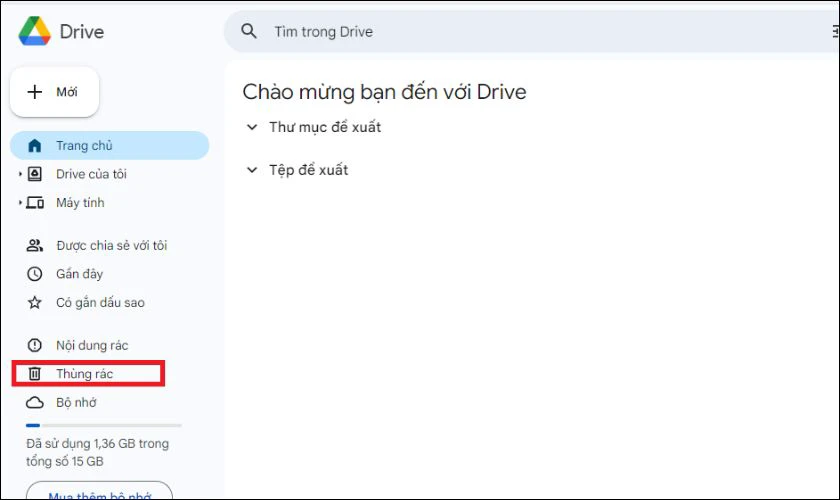Click the 'Mới' new button
This screenshot has height=500, width=840.
55,92
